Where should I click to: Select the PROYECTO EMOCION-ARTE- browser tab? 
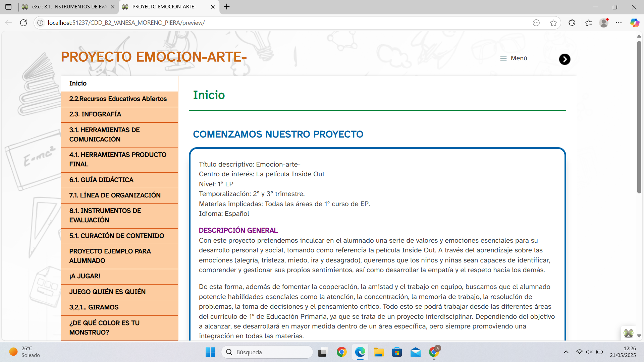click(169, 7)
